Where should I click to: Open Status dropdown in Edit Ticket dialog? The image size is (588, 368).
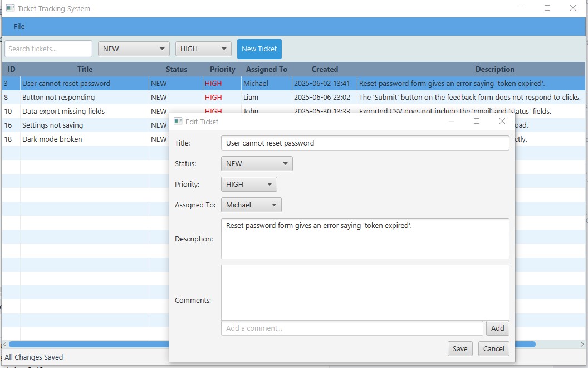[x=257, y=164]
